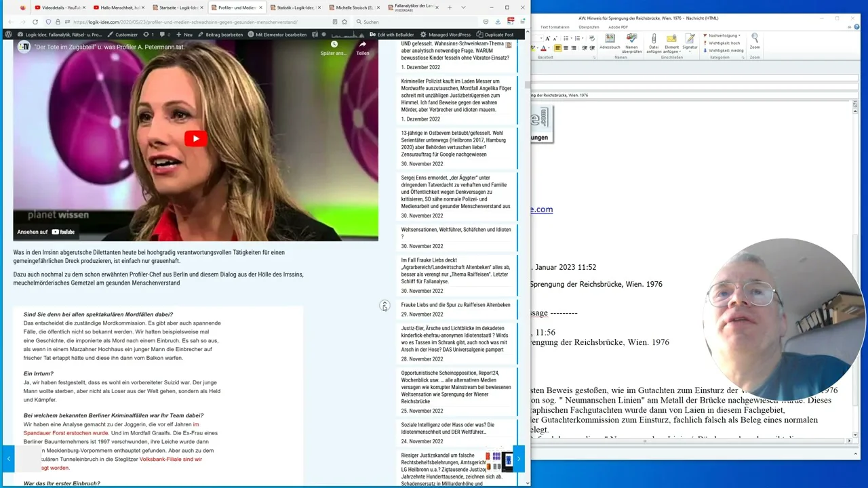Viewport: 868px width, 488px height.
Task: Bookmark this page with the star icon
Action: pyautogui.click(x=344, y=22)
